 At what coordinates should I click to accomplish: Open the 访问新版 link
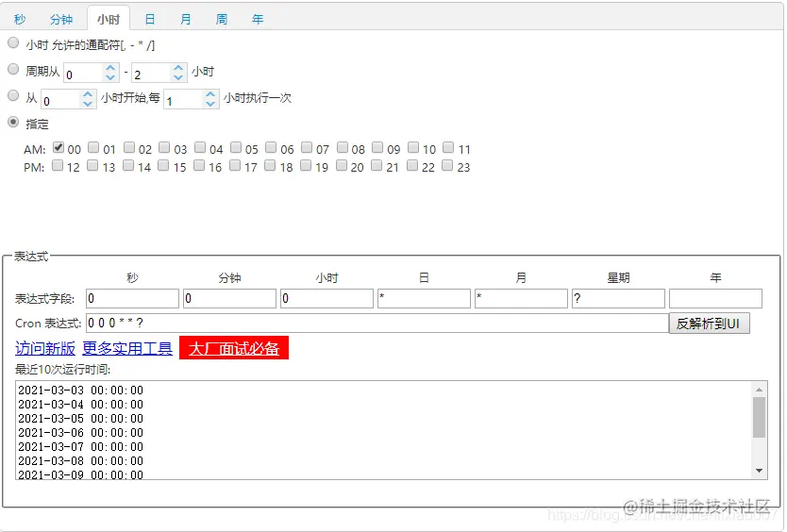(45, 348)
